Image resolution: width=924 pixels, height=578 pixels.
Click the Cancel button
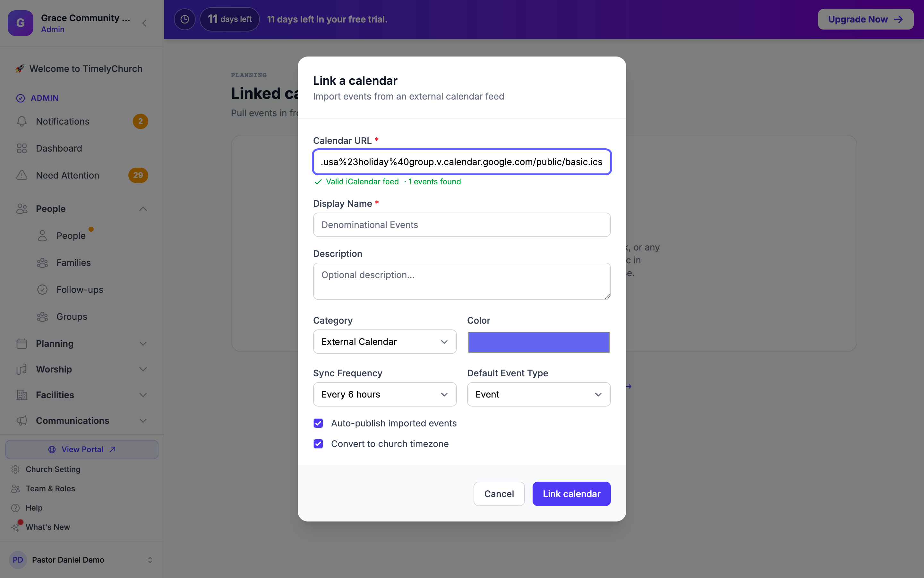click(499, 494)
